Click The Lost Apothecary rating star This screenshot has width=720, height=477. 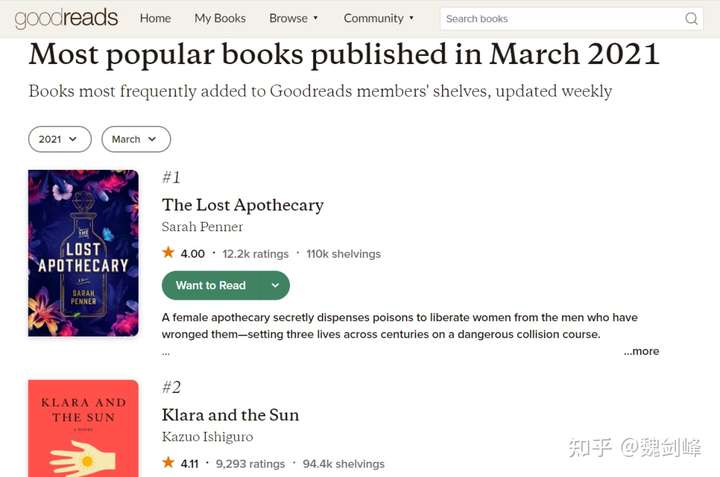168,253
